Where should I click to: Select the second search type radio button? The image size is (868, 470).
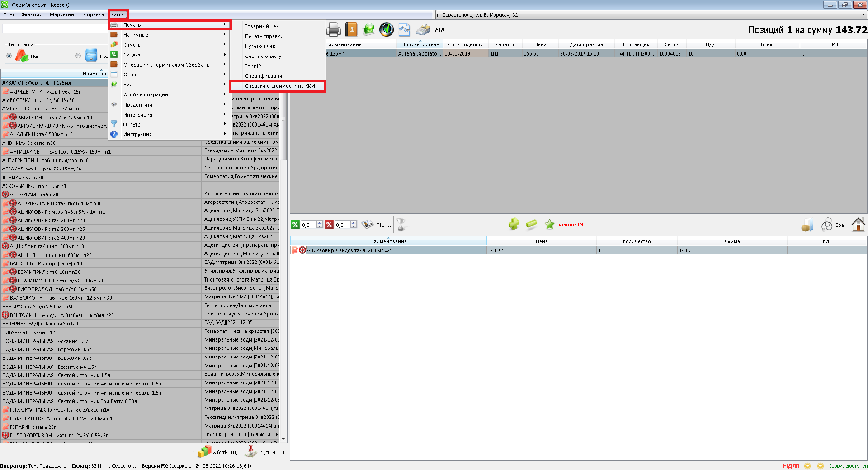(x=78, y=56)
